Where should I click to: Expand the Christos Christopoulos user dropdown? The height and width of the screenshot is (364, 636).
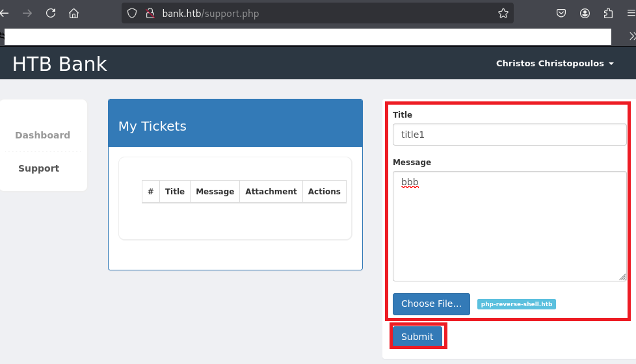554,64
